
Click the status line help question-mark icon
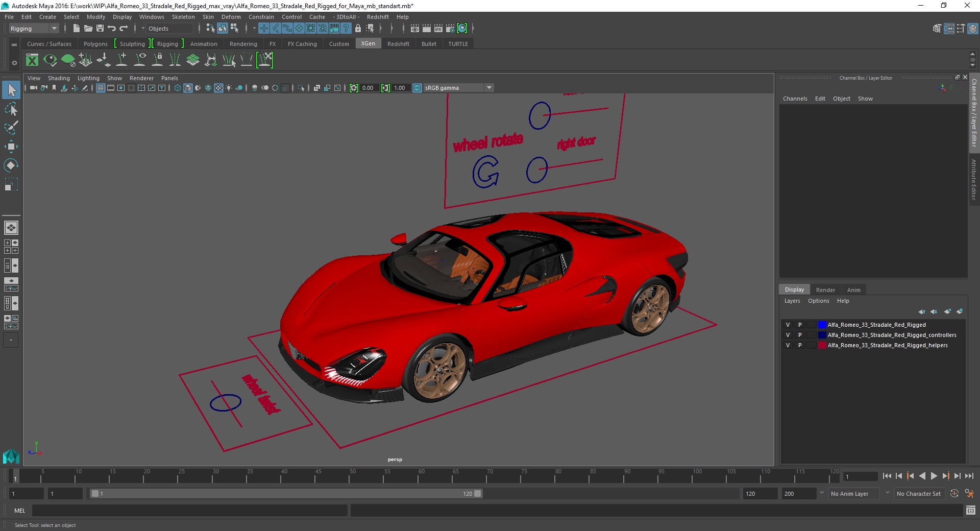346,29
